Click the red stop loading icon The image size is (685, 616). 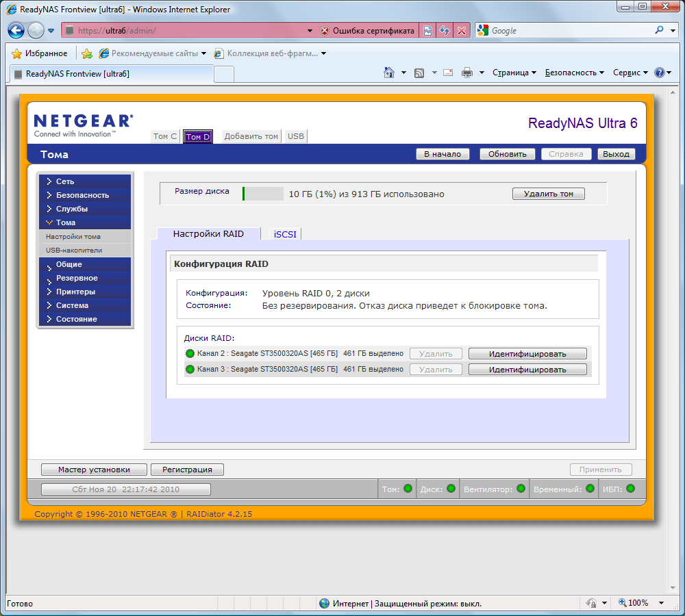click(x=462, y=31)
